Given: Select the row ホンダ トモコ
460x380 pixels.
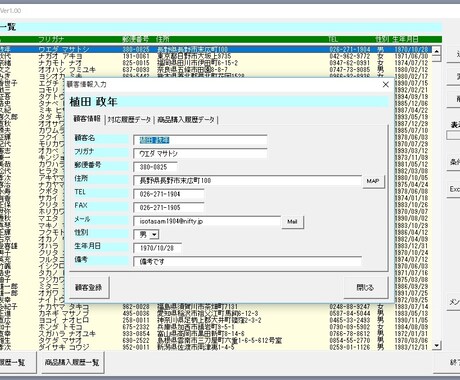Looking at the screenshot, I should (216, 327).
